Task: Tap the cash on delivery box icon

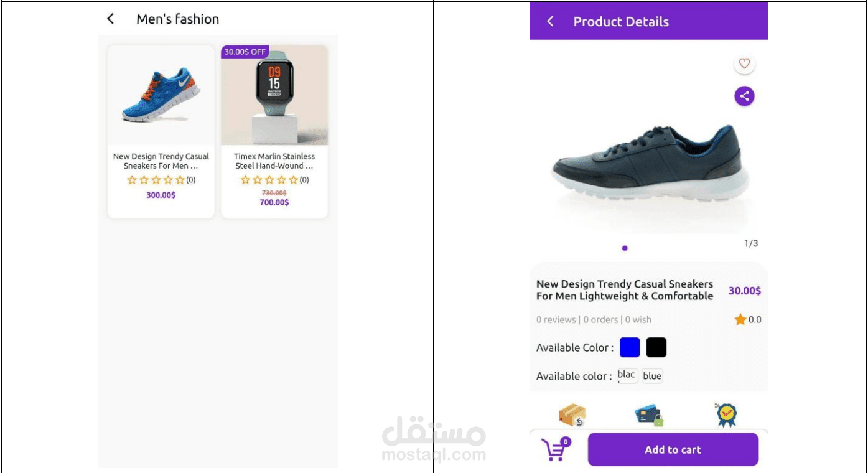Action: point(572,415)
